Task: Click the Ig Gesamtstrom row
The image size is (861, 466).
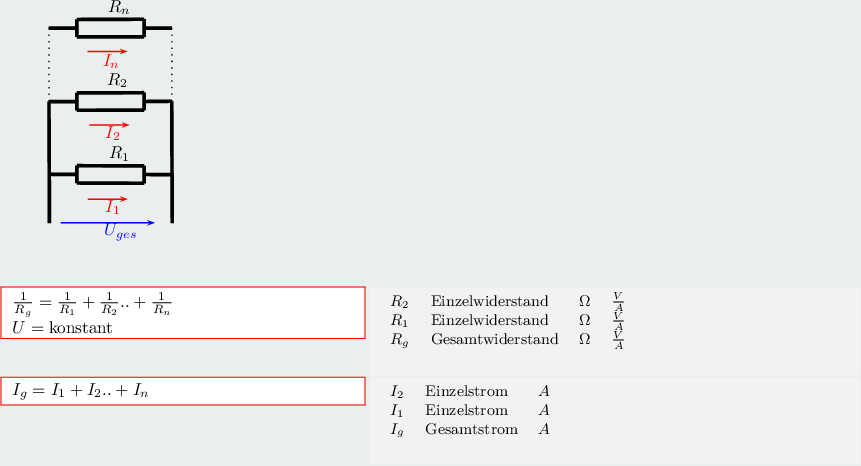Action: click(x=470, y=429)
